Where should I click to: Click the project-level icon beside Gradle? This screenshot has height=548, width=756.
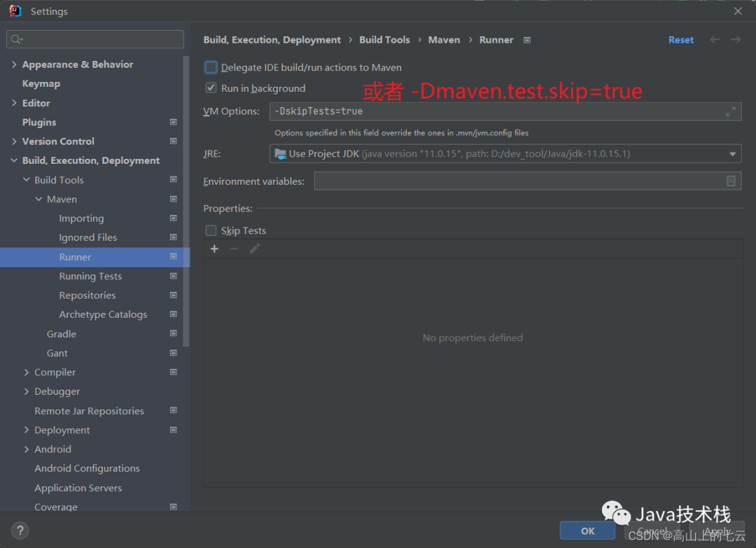coord(174,334)
